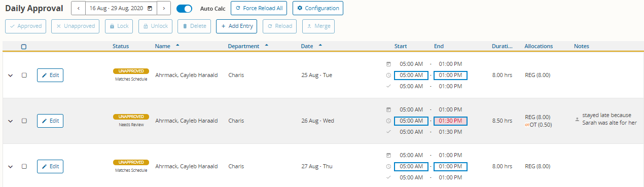
Task: Sort by Department column arrow
Action: point(267,46)
